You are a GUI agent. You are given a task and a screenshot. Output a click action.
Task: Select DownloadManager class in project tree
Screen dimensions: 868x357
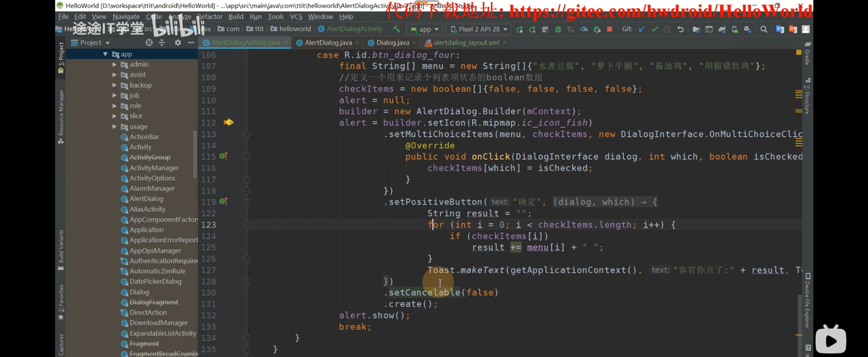[158, 323]
